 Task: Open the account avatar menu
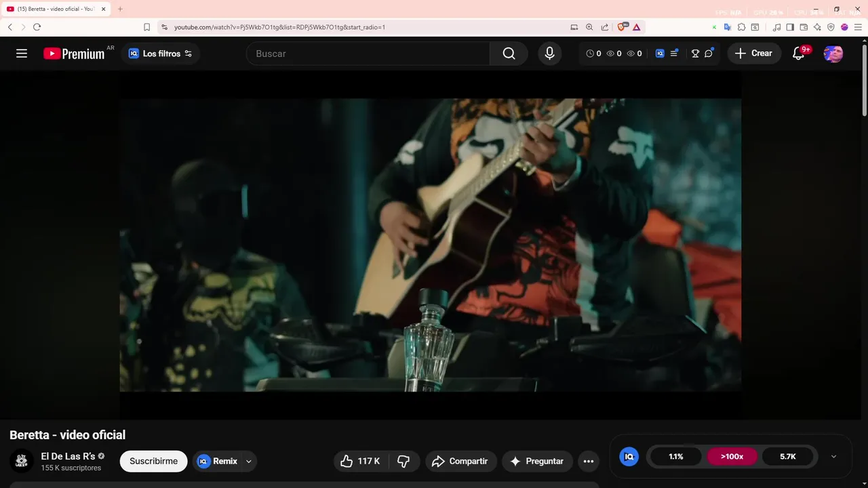coord(833,54)
